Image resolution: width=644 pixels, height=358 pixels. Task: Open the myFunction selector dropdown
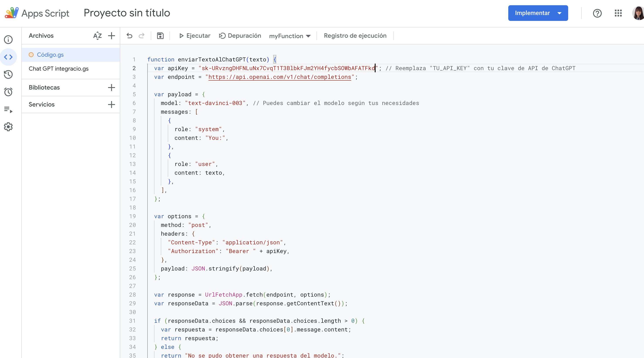pos(290,36)
